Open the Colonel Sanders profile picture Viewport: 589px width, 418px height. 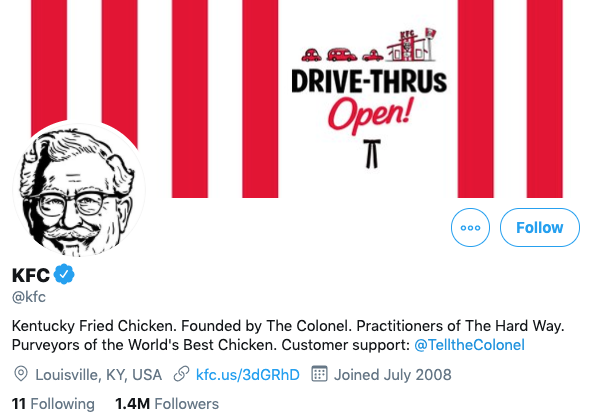click(x=79, y=190)
